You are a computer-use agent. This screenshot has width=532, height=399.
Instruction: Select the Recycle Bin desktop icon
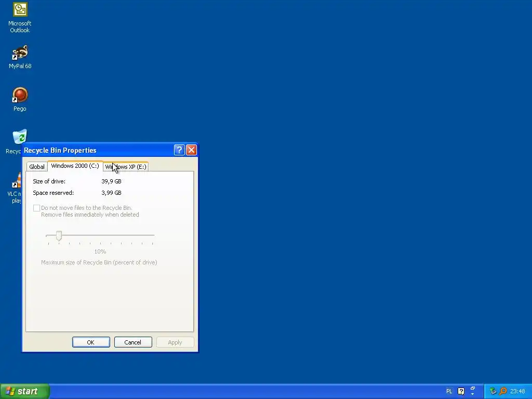(x=20, y=137)
